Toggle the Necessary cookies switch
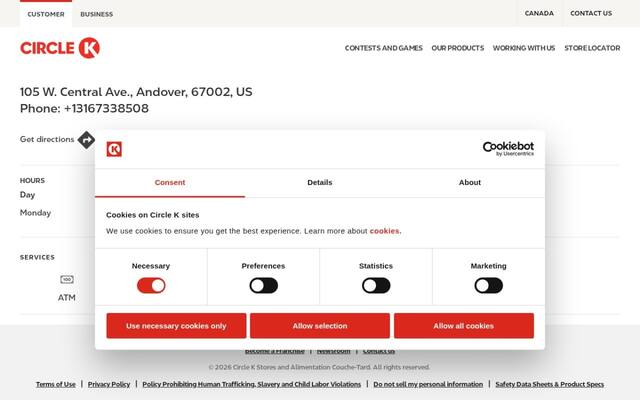The image size is (640, 400). 151,285
